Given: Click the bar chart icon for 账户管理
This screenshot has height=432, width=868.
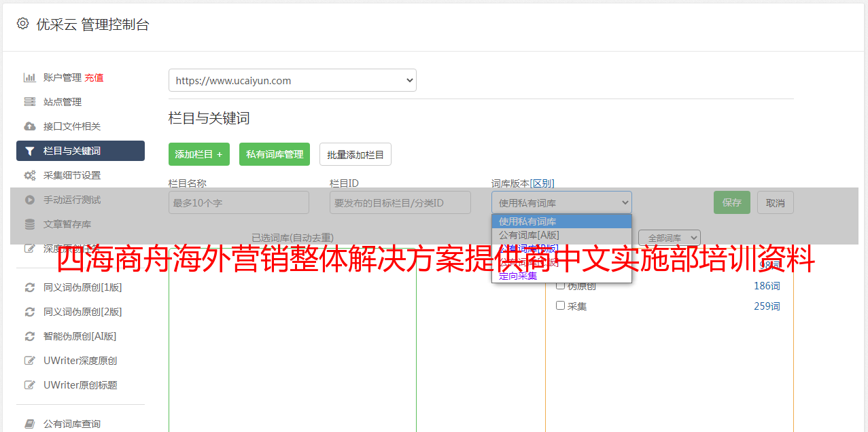Looking at the screenshot, I should tap(30, 77).
